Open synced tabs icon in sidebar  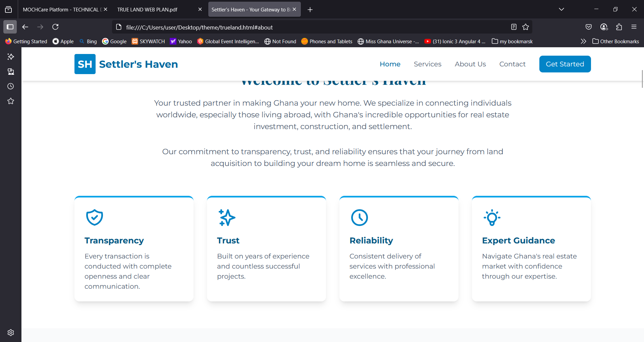(x=11, y=71)
